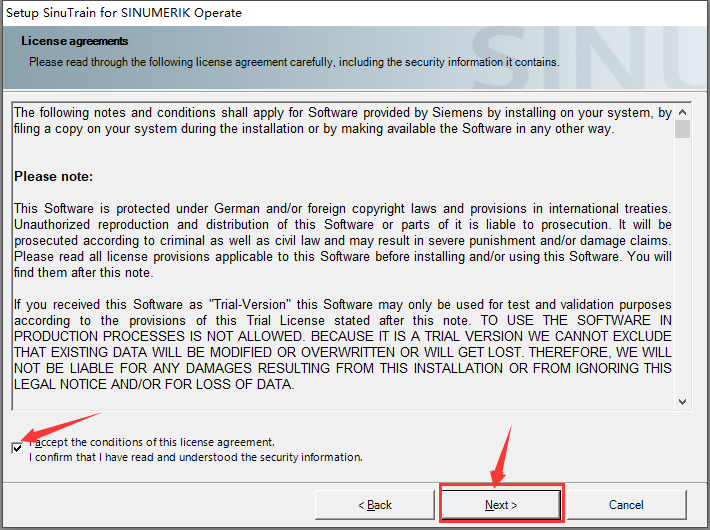Cancel the SinuTrain setup
This screenshot has width=710, height=530.
pyautogui.click(x=626, y=505)
